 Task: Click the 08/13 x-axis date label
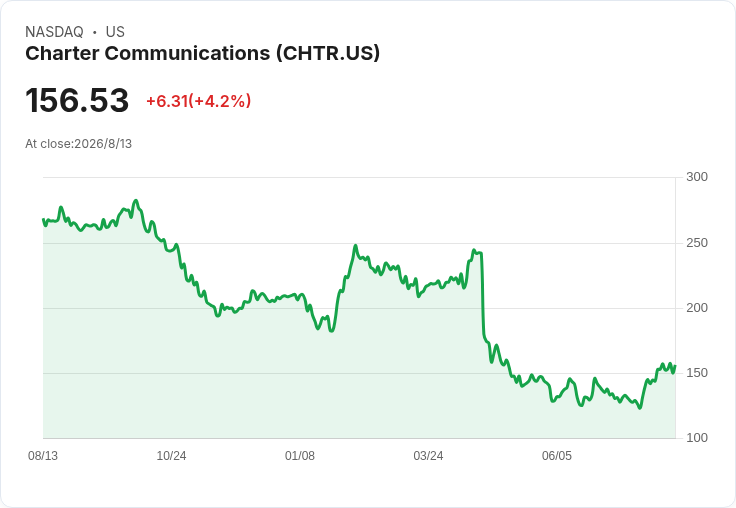click(x=43, y=455)
